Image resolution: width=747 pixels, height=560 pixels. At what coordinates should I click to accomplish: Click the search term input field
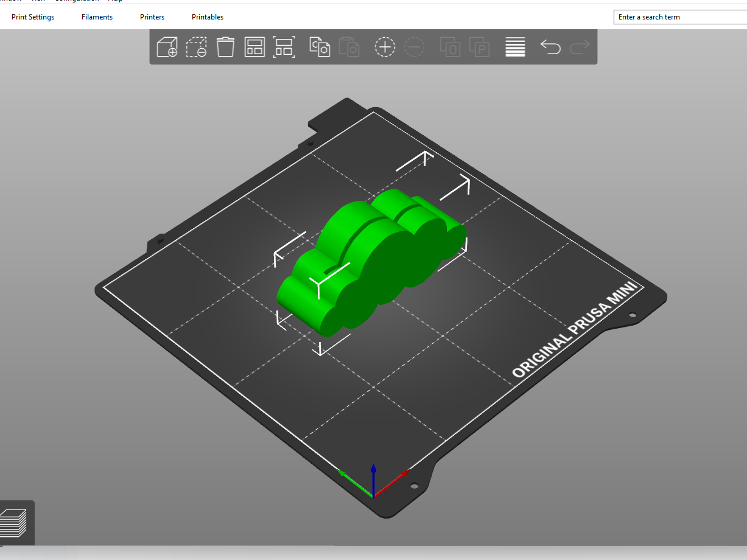[x=680, y=17]
